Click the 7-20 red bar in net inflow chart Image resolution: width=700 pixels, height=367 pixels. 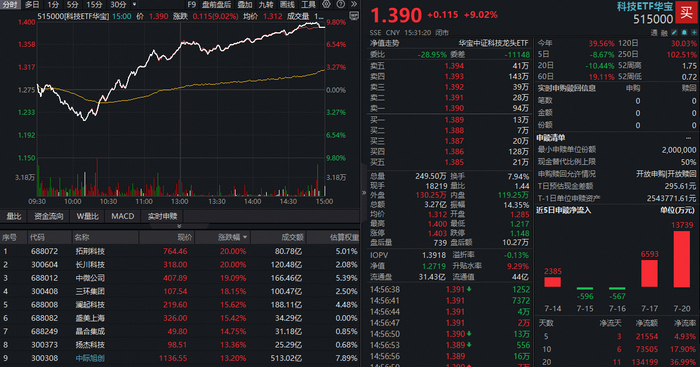tap(682, 259)
